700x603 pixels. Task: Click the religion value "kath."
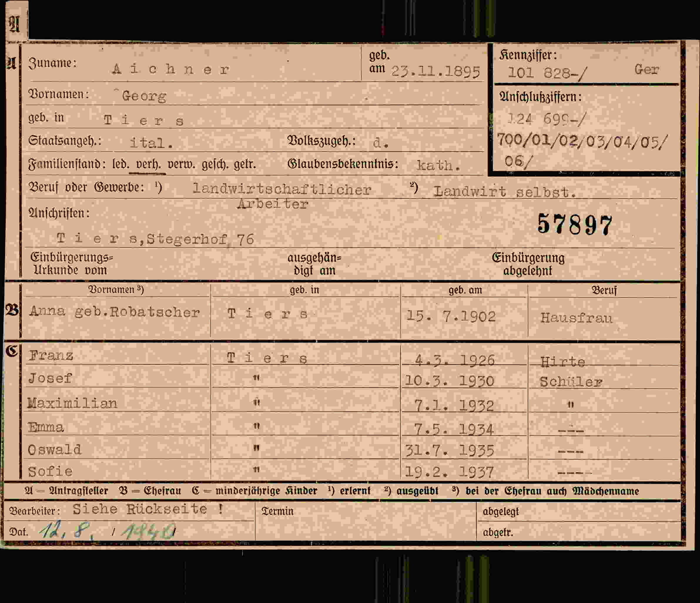tap(438, 165)
